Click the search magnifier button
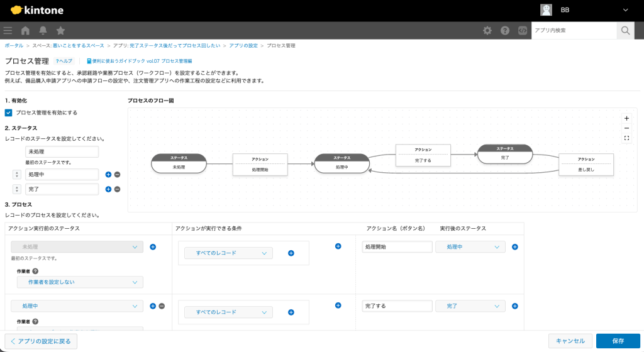Image resolution: width=644 pixels, height=352 pixels. pyautogui.click(x=626, y=30)
